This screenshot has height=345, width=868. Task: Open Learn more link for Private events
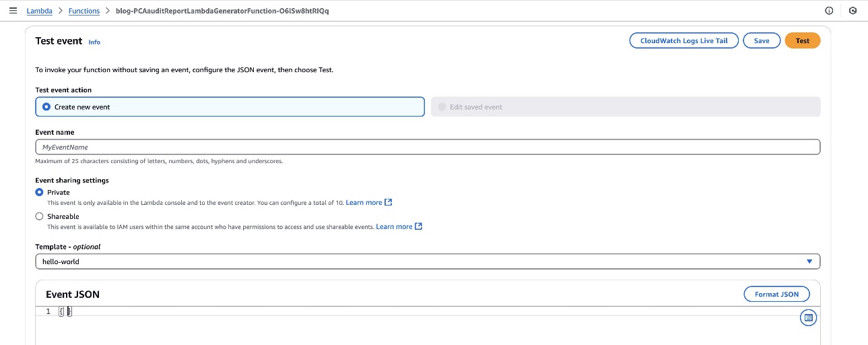click(364, 202)
